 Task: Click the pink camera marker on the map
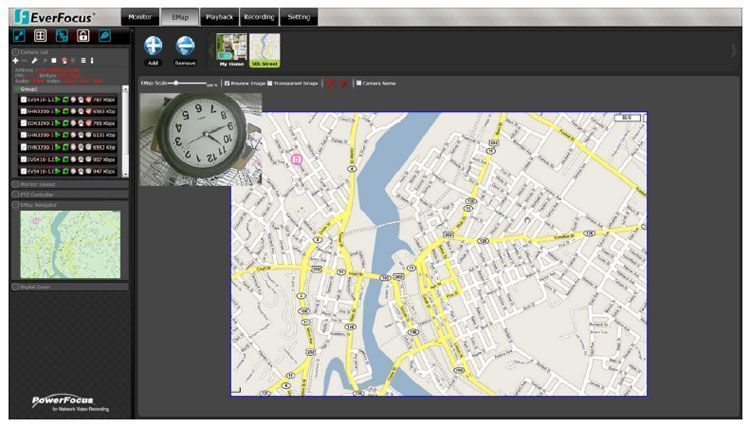(x=297, y=159)
